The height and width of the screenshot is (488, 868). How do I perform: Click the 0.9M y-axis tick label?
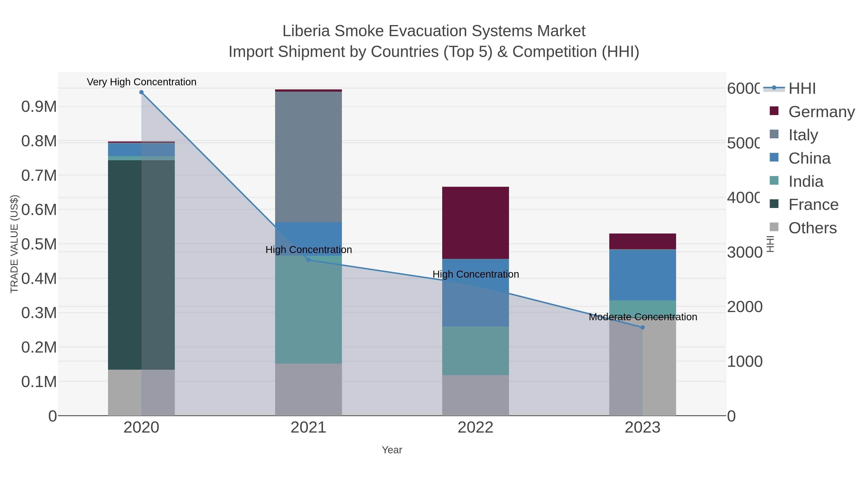click(x=39, y=107)
